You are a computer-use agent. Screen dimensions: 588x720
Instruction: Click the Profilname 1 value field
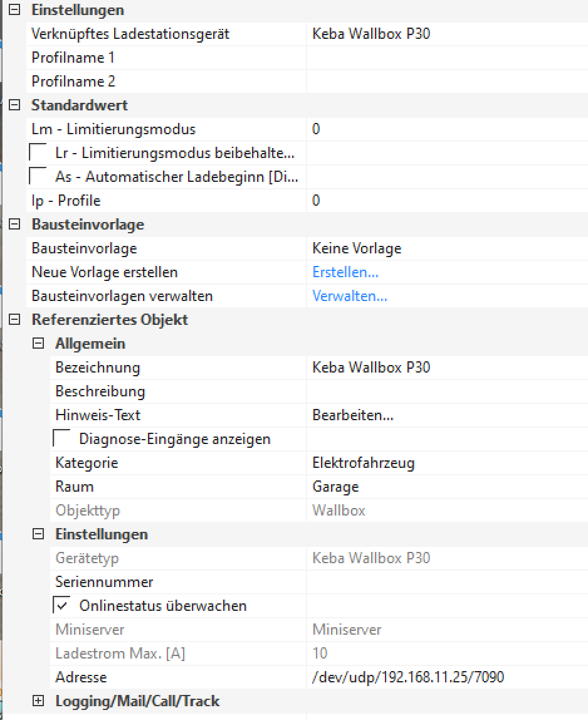tap(446, 58)
